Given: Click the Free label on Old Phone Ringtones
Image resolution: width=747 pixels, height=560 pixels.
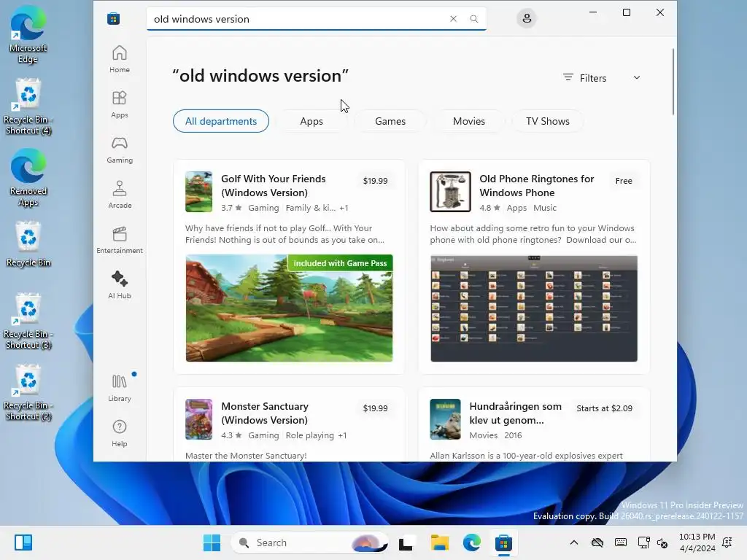Looking at the screenshot, I should (x=624, y=181).
